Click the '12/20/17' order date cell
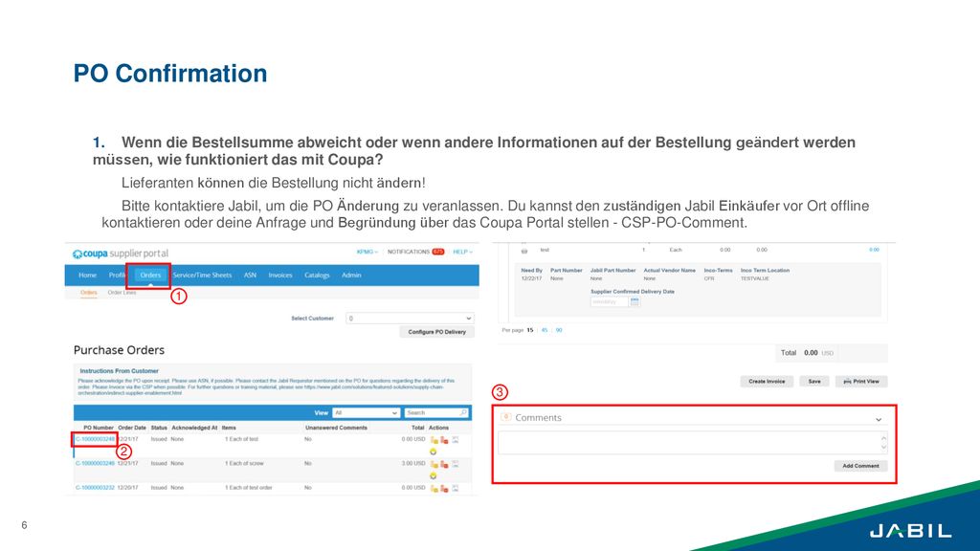Screen dimensions: 980x551 click(128, 487)
